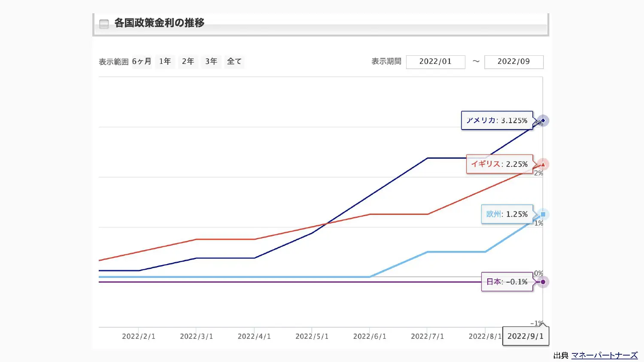Select the 6ヶ月 display range
644x362 pixels.
click(x=142, y=61)
